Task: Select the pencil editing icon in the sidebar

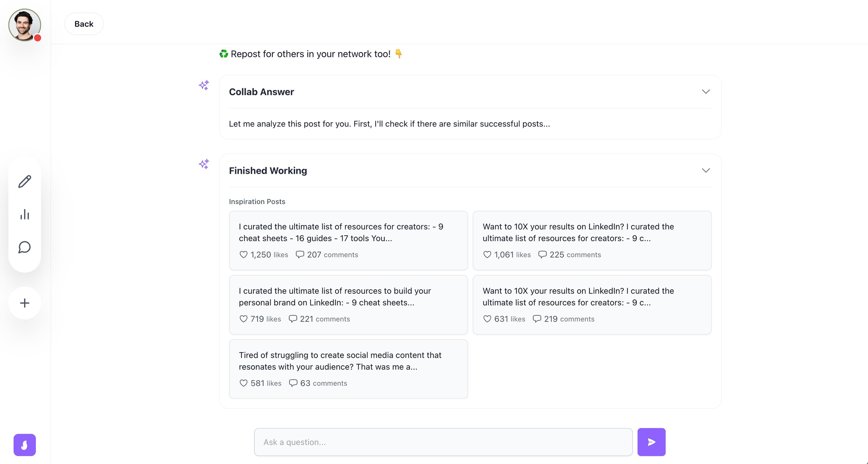Action: coord(24,182)
